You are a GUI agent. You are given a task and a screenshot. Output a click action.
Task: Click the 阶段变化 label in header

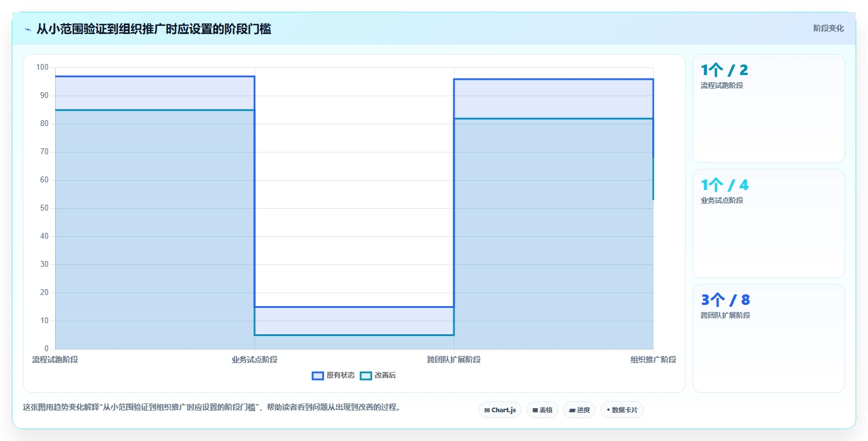point(828,28)
